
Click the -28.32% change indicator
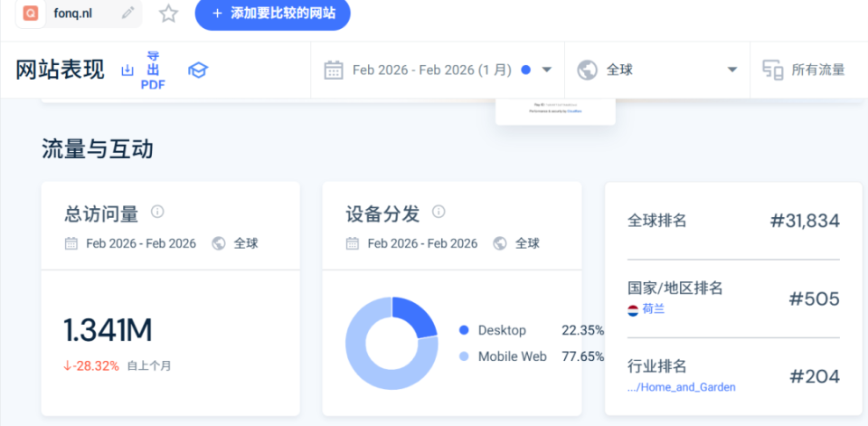[x=91, y=365]
